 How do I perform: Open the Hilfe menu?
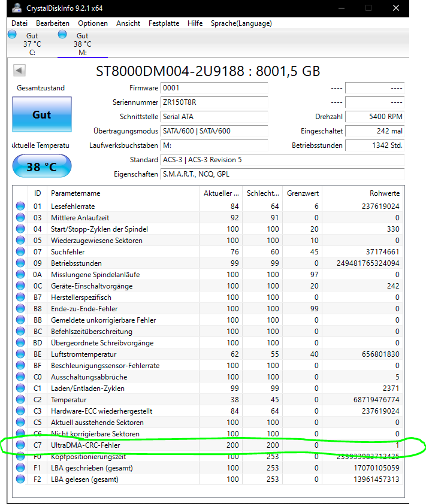click(x=195, y=23)
